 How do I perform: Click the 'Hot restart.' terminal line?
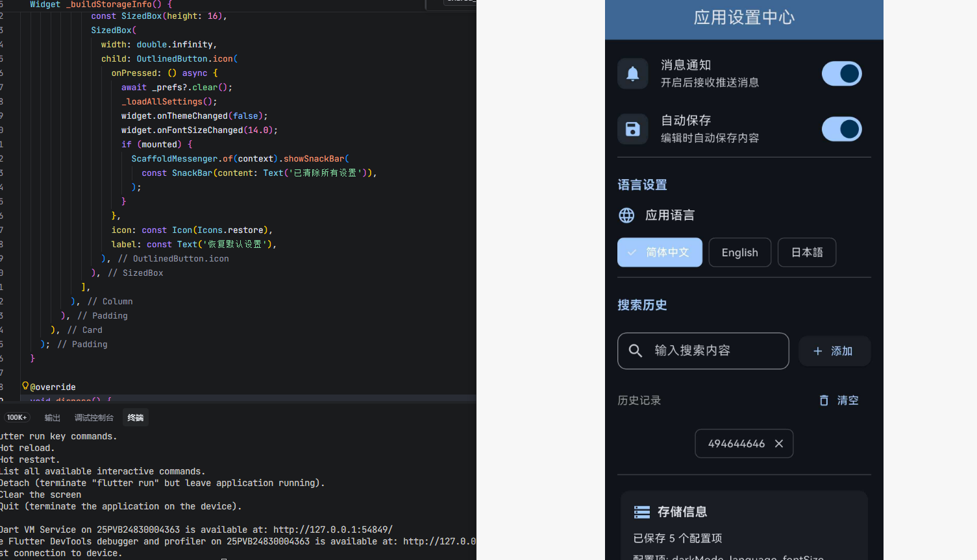click(x=30, y=459)
